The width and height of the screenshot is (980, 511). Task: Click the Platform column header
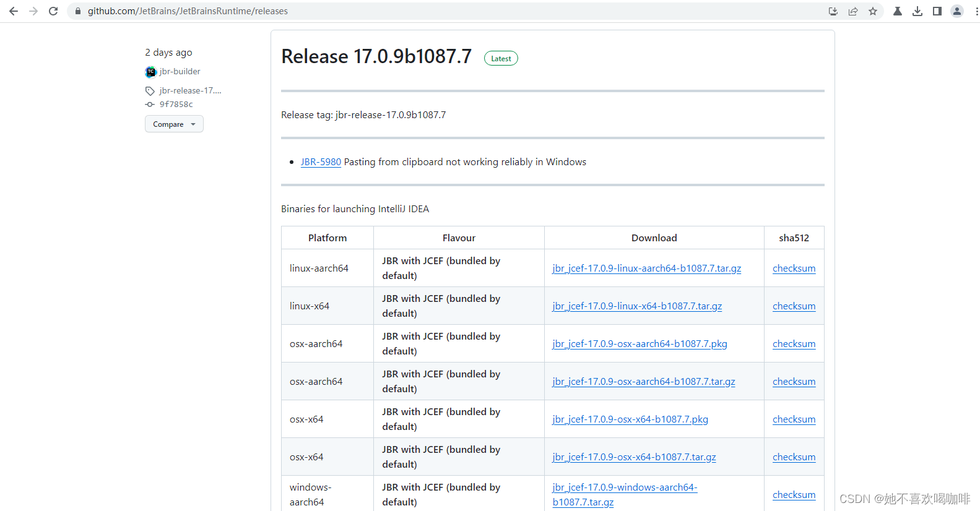click(327, 238)
